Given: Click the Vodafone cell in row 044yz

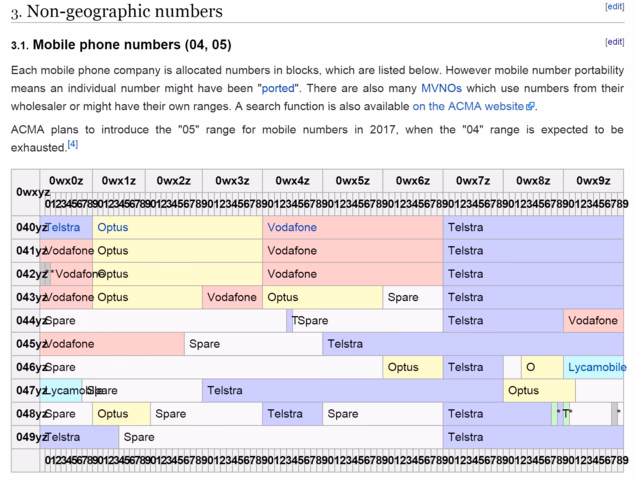Looking at the screenshot, I should (593, 321).
